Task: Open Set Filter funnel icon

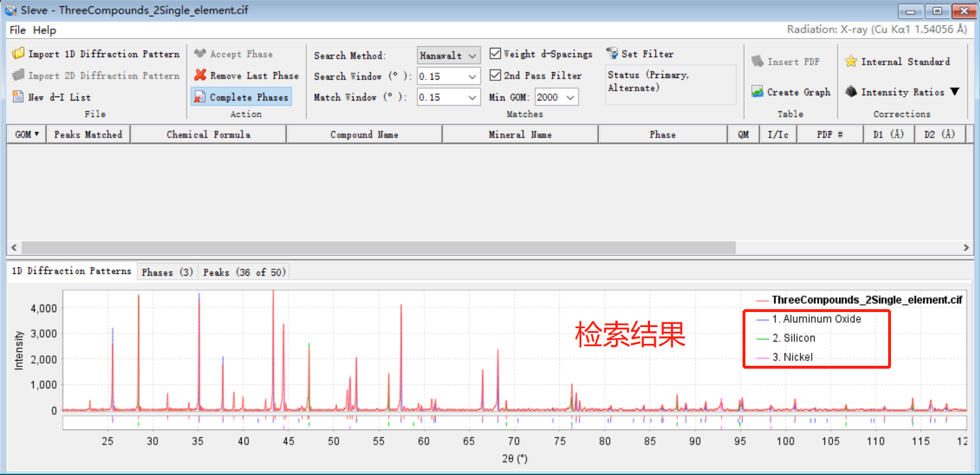Action: tap(612, 54)
